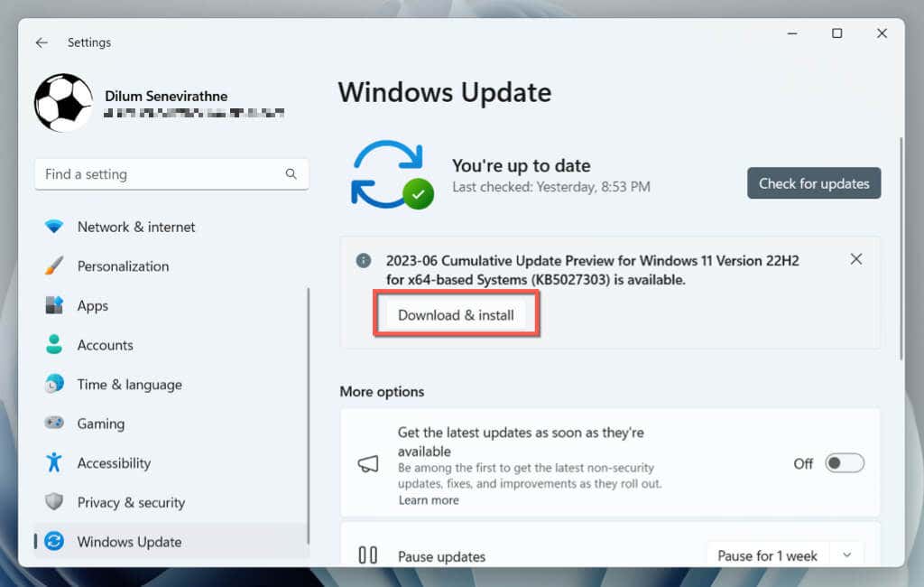The image size is (924, 587).
Task: Close the Settings window
Action: [x=882, y=33]
